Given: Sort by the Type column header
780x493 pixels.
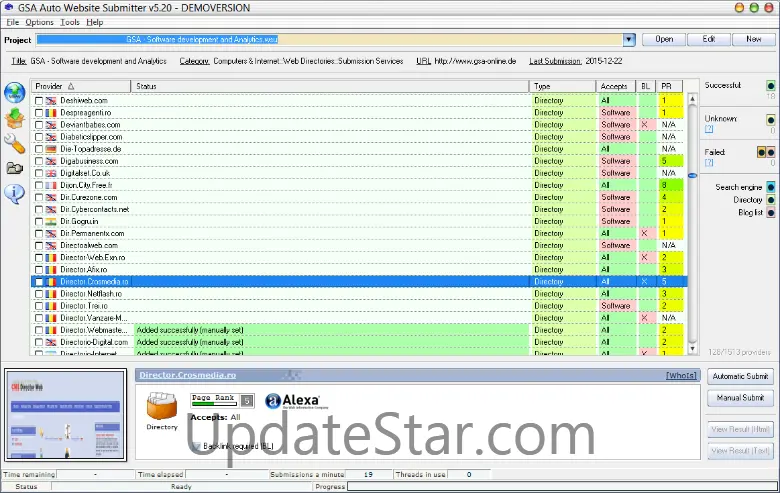Looking at the screenshot, I should point(563,86).
